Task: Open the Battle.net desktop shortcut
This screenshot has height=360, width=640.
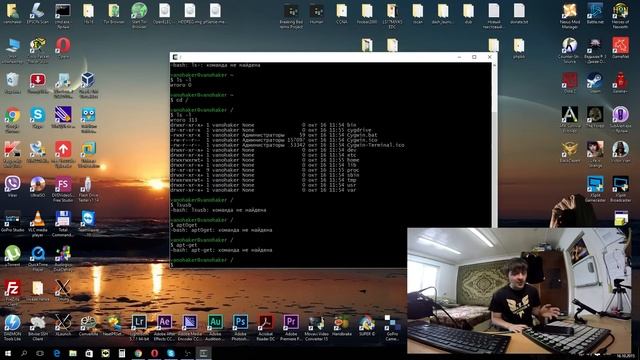Action: pos(595,13)
